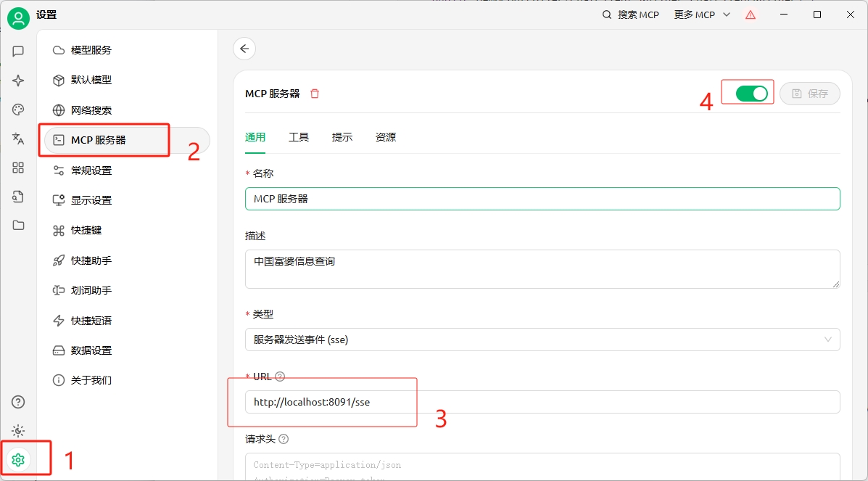
Task: Open the sparkle agents icon in sidebar
Action: tap(18, 81)
